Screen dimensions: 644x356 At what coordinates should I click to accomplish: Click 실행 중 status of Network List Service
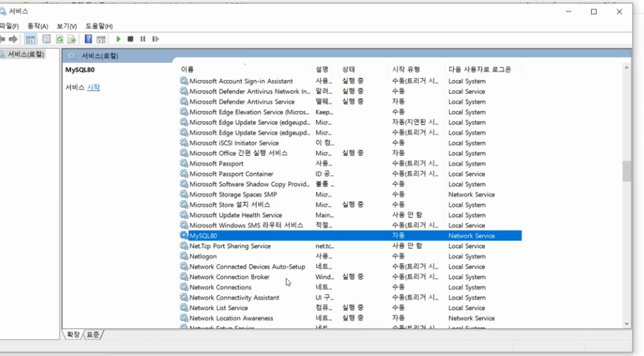click(353, 308)
